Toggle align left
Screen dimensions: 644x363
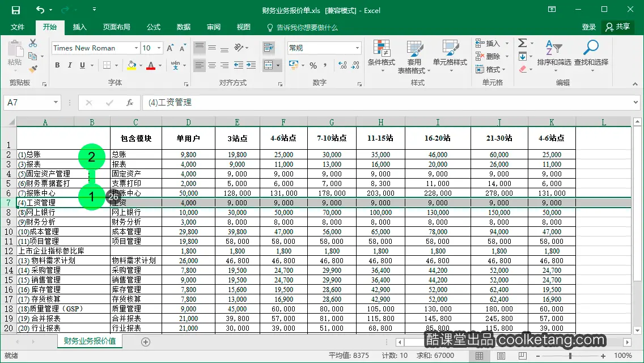[x=199, y=65]
